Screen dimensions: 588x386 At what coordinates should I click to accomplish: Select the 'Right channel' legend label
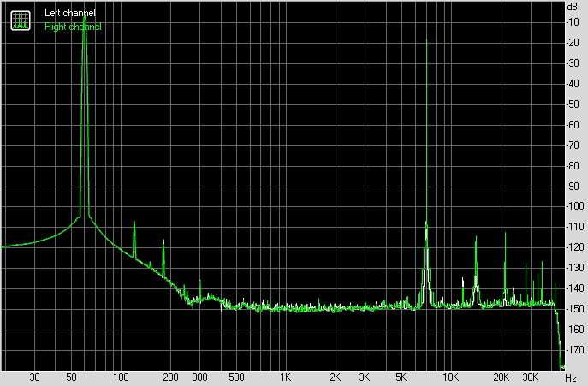73,27
